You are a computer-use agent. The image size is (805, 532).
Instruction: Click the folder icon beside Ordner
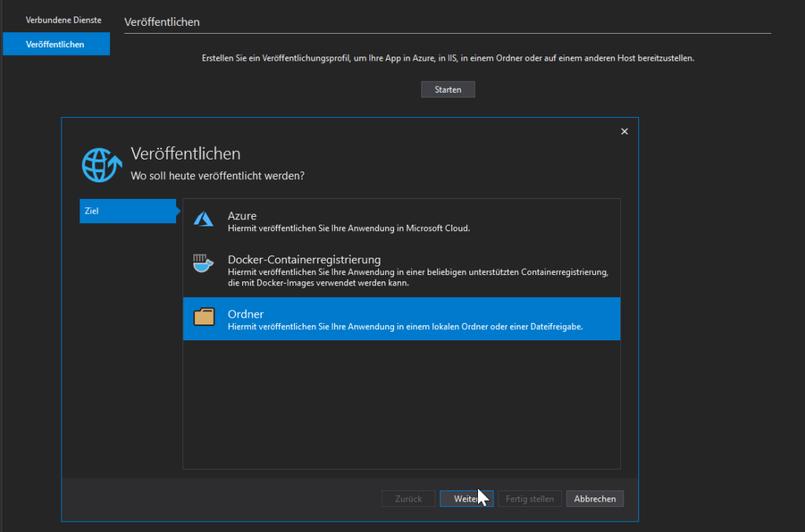pyautogui.click(x=204, y=317)
